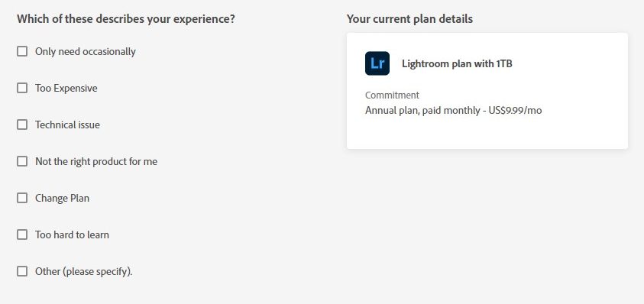Screen dimensions: 644x304
Task: Click the 'Technical issue' option label
Action: [67, 125]
